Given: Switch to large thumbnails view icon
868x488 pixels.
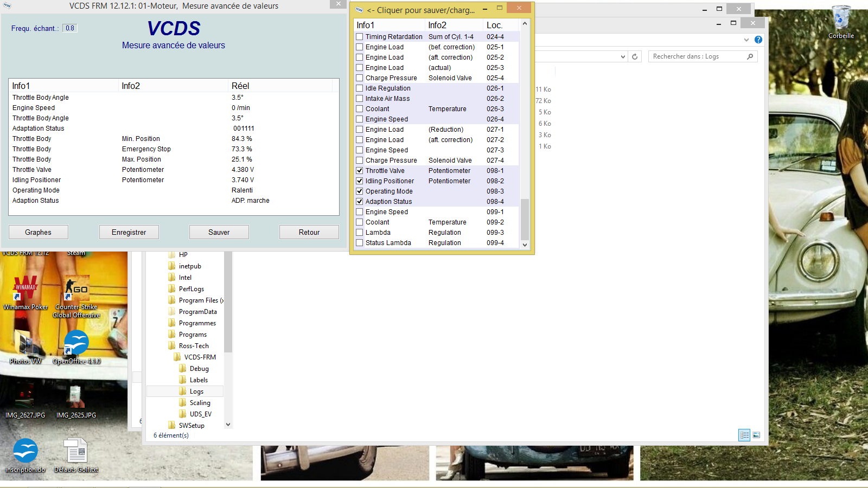Looking at the screenshot, I should coord(756,435).
